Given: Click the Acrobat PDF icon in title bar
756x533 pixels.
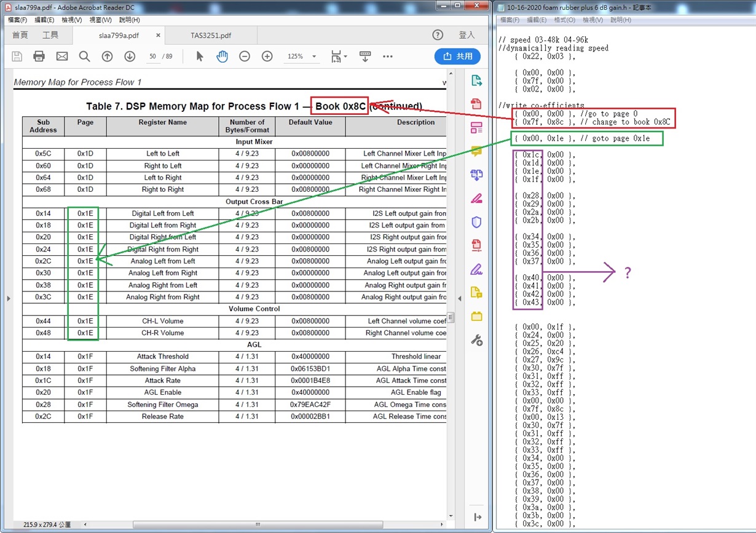Looking at the screenshot, I should (7, 7).
